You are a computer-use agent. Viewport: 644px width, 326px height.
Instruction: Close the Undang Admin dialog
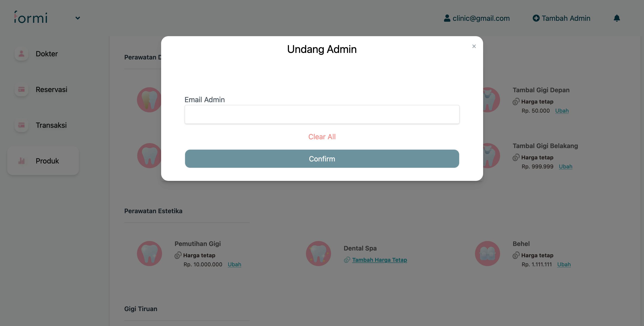(x=474, y=46)
